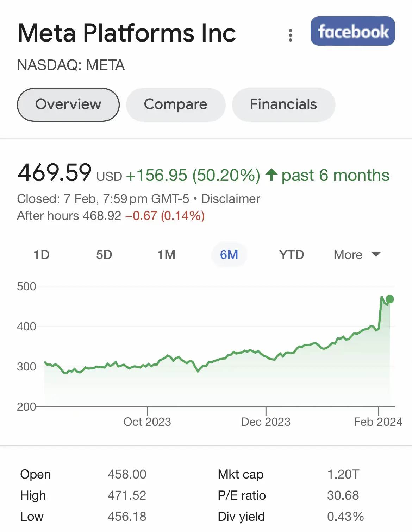Open the Financials tab

point(283,104)
